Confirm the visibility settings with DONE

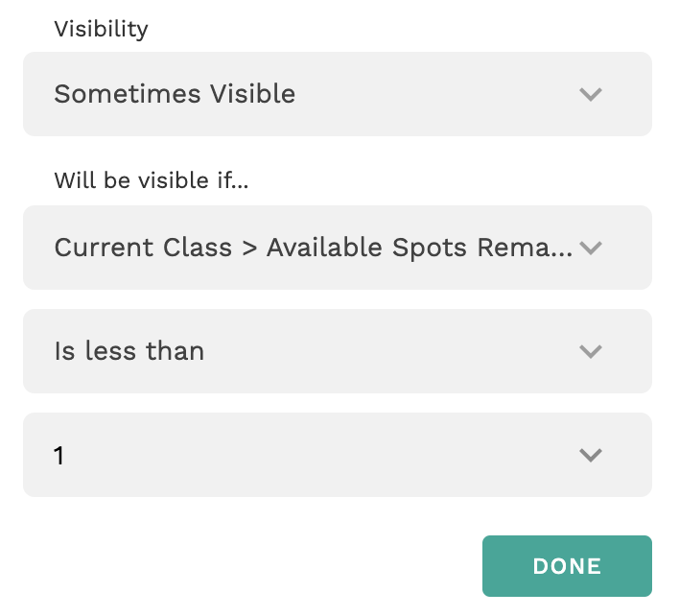[567, 566]
